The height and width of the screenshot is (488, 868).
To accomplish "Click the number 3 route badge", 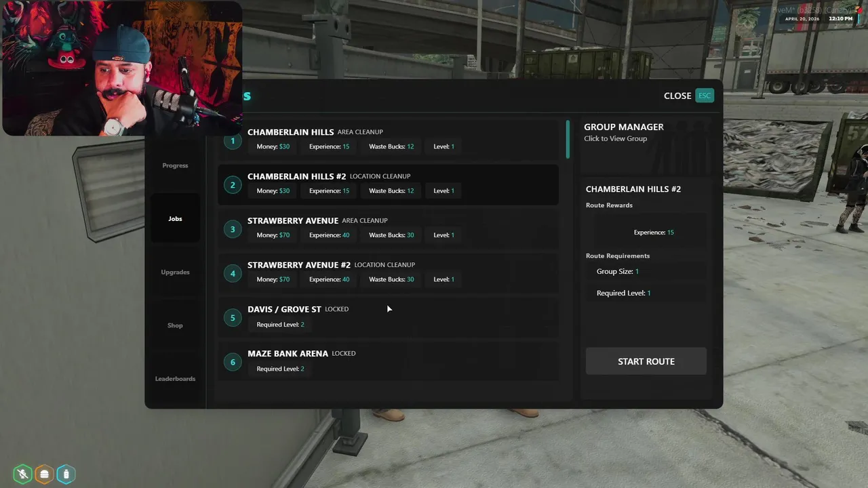I will click(x=233, y=229).
